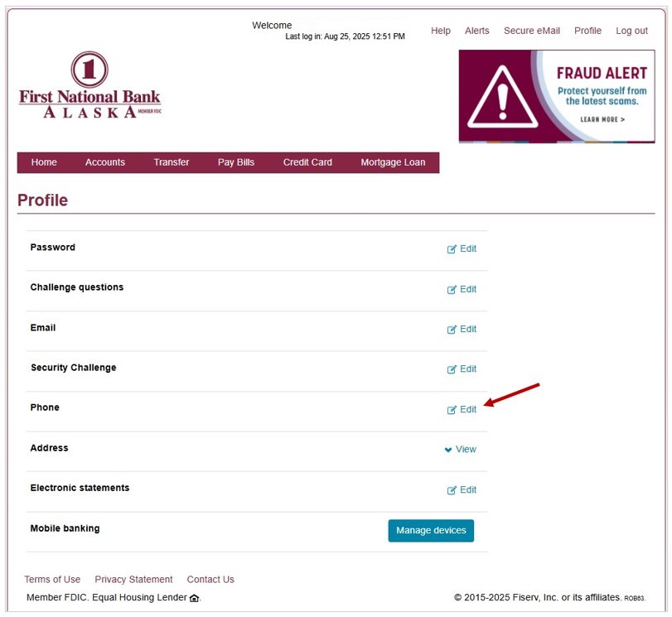Screen dimensions: 672x617
Task: Open the Accounts menu in navigation bar
Action: (x=105, y=162)
